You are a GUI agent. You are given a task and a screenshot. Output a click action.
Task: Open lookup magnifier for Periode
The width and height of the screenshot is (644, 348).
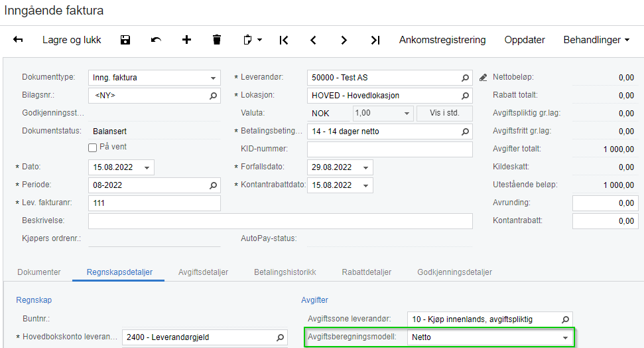click(213, 185)
